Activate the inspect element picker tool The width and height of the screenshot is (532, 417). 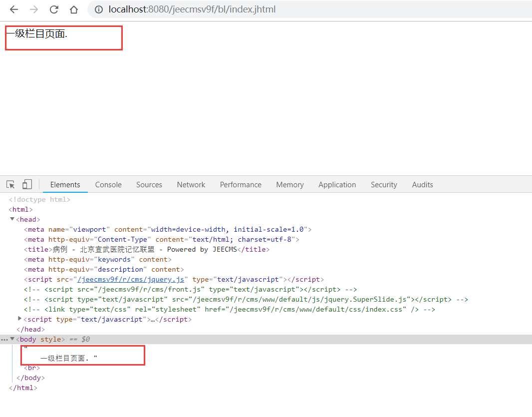(x=10, y=185)
